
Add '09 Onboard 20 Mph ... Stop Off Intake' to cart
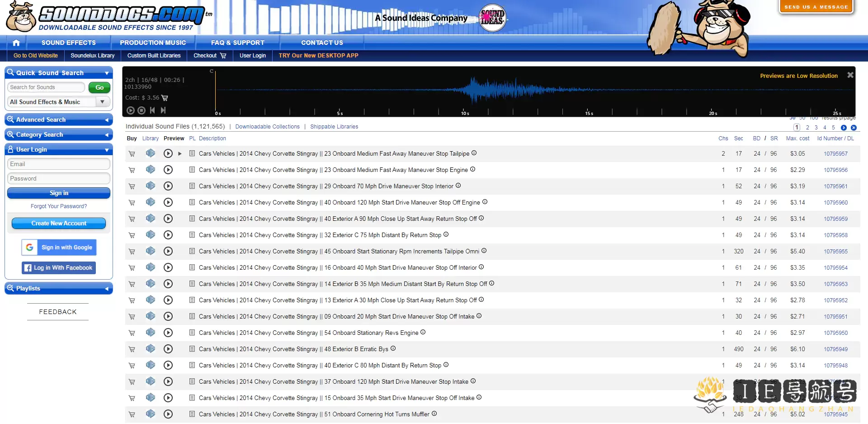tap(132, 317)
